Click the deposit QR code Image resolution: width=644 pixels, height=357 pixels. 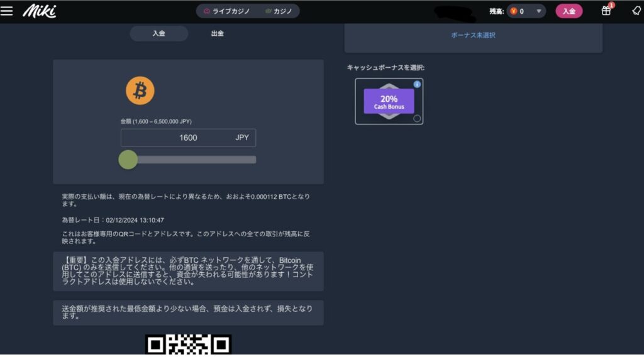coord(188,344)
